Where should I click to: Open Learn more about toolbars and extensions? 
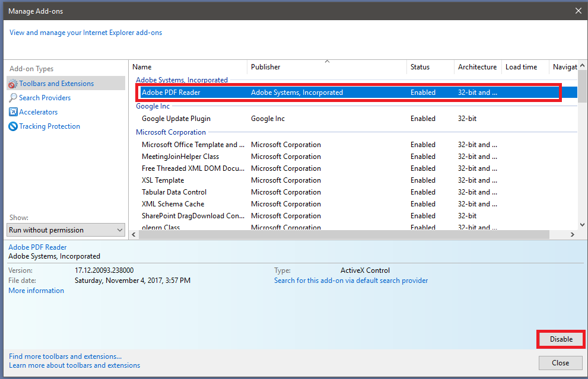74,365
